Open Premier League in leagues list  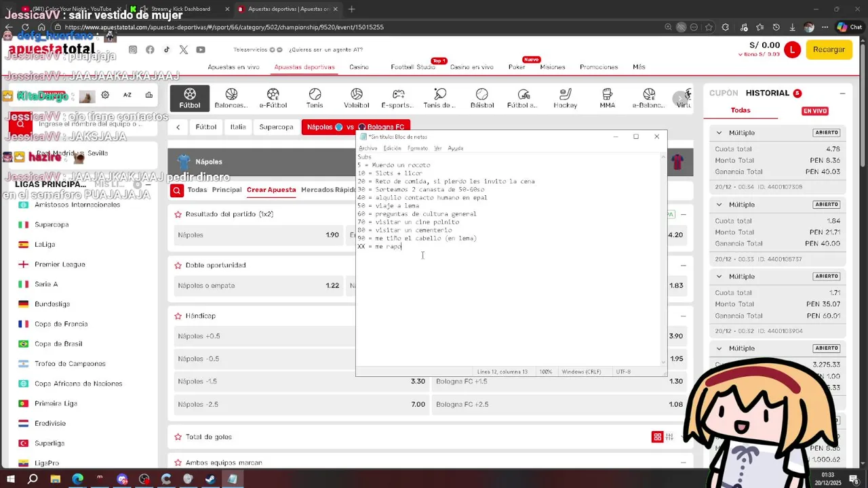(x=60, y=264)
